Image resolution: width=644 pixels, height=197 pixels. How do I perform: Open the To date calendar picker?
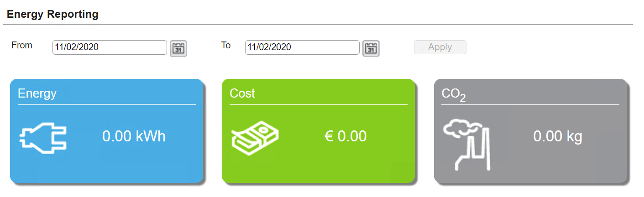coord(371,48)
